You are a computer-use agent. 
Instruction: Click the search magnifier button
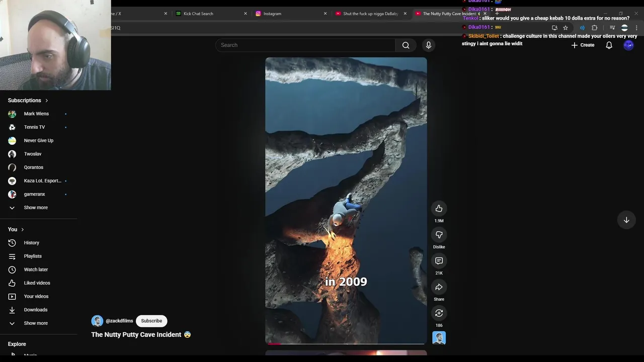pyautogui.click(x=406, y=45)
